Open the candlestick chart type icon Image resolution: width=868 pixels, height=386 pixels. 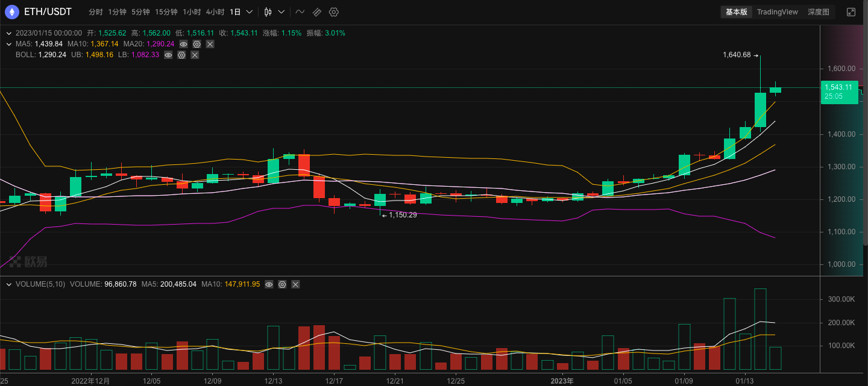coord(268,12)
